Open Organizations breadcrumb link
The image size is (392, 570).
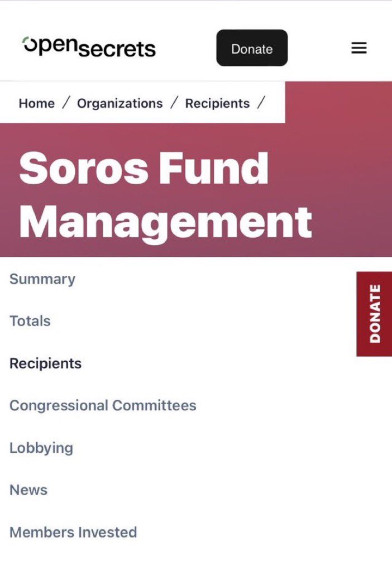[x=119, y=103]
